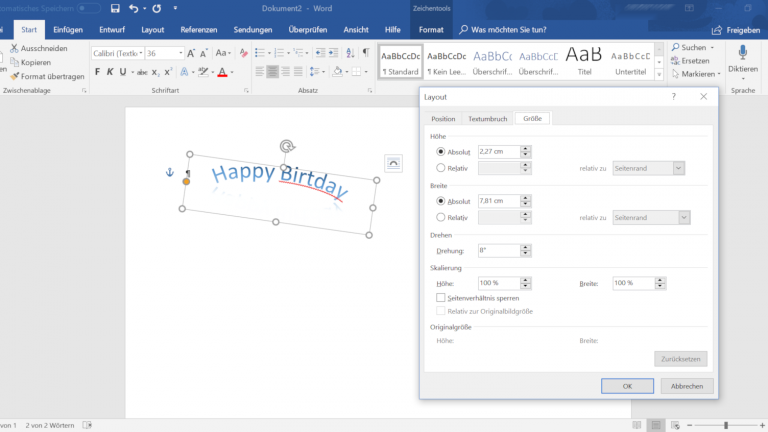
Task: Click the rotation handle above the WordArt
Action: coord(287,146)
